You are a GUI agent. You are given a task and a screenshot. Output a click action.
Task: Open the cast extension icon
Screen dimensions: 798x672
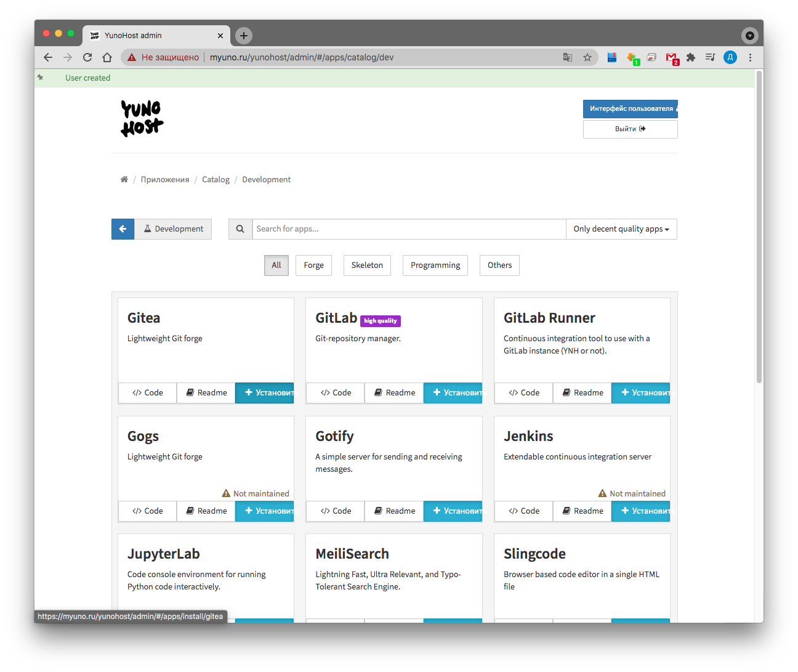[652, 57]
